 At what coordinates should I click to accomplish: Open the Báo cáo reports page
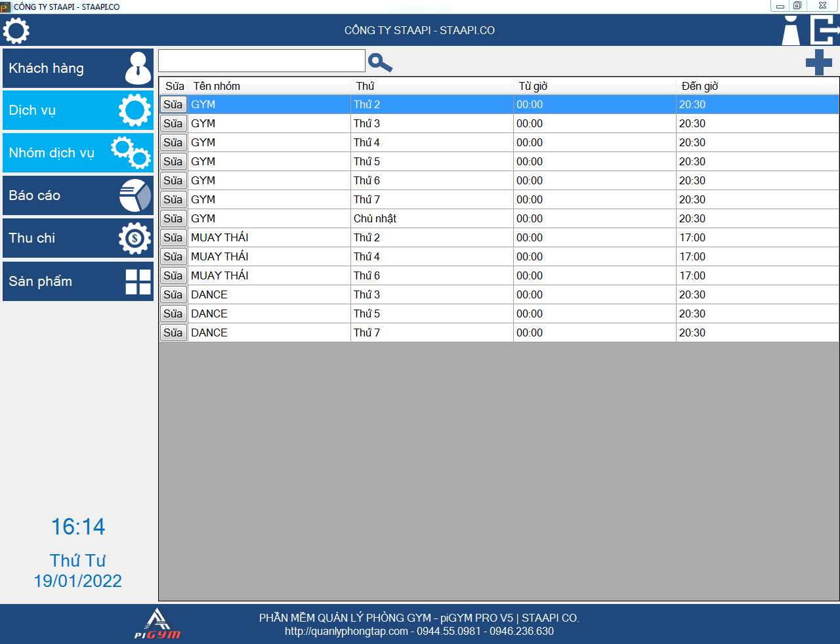[x=78, y=195]
